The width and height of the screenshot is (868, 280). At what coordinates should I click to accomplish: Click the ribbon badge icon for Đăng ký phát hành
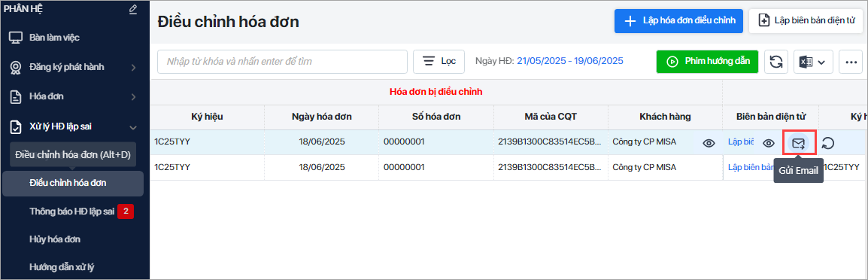16,67
